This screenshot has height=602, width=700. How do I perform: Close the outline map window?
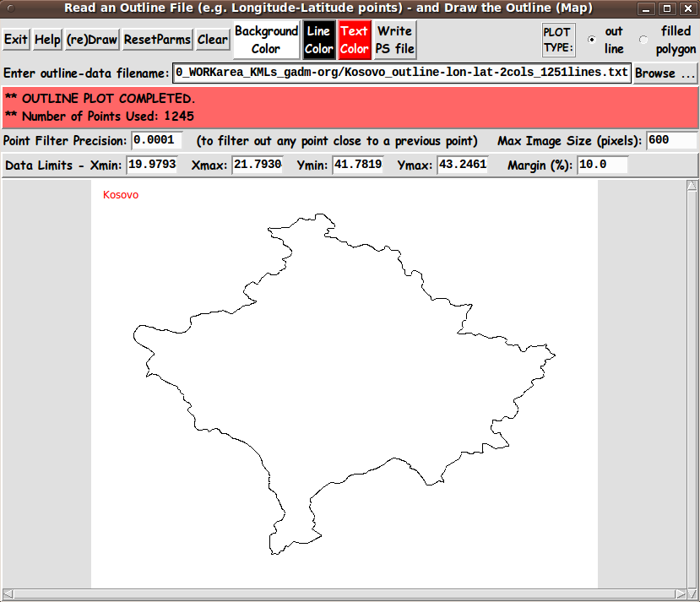pos(688,8)
